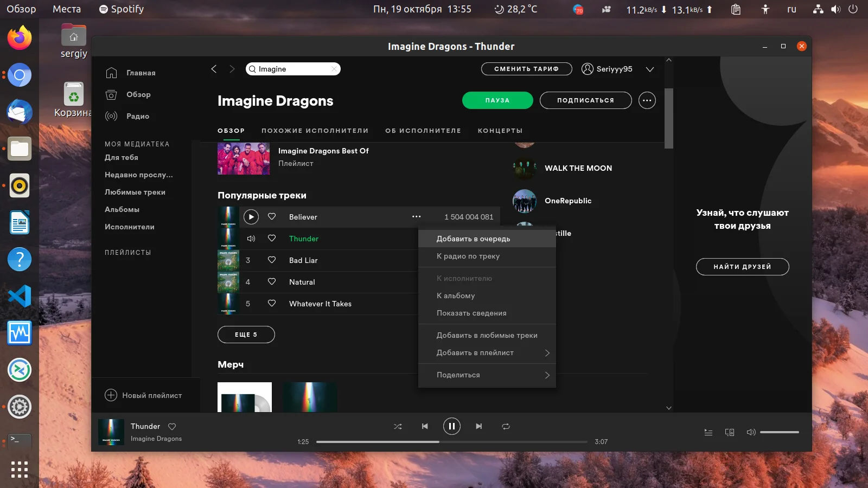Select 'Показать сведения' menu entry

(x=487, y=313)
